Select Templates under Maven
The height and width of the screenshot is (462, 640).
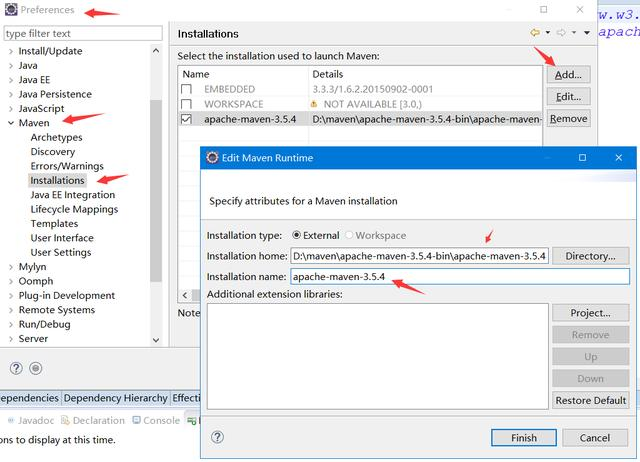point(54,224)
